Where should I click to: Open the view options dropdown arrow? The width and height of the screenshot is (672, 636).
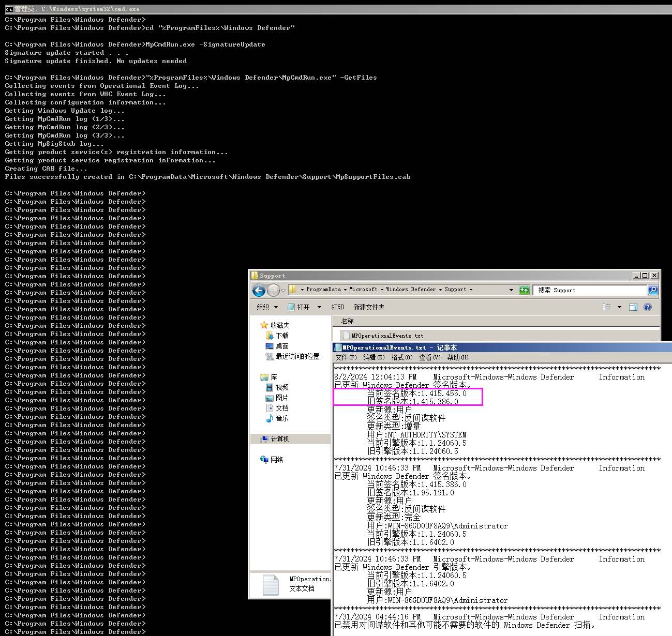619,307
